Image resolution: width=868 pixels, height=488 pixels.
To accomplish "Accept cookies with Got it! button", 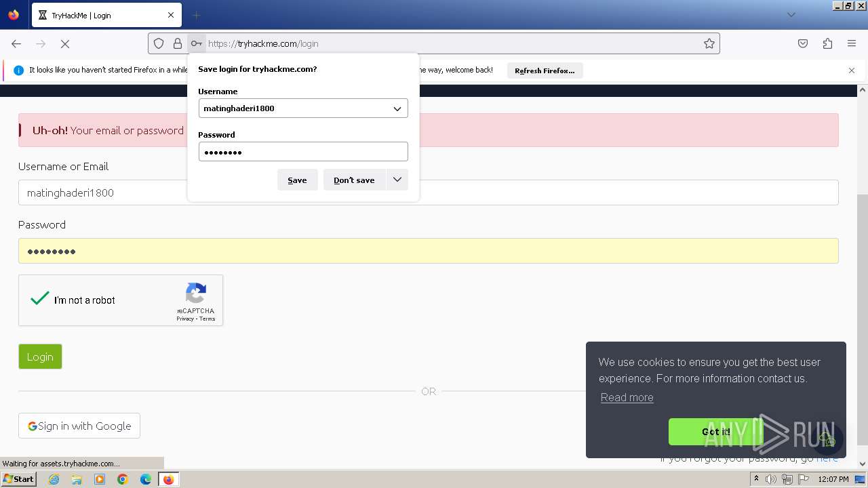I will click(x=716, y=432).
